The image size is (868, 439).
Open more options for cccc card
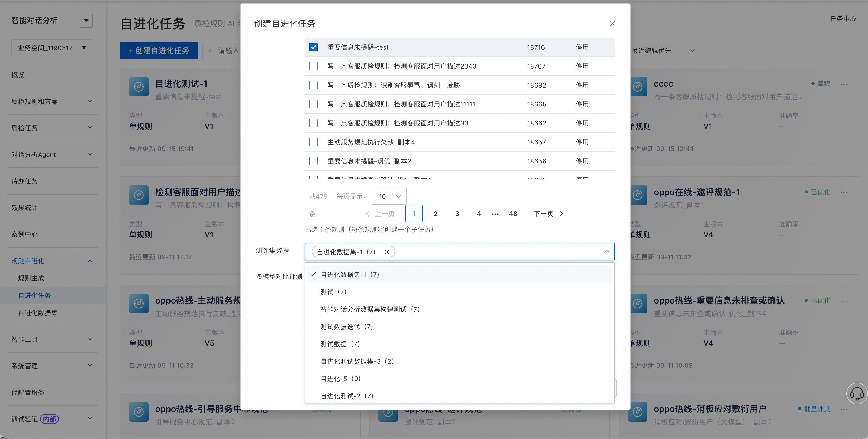click(843, 84)
